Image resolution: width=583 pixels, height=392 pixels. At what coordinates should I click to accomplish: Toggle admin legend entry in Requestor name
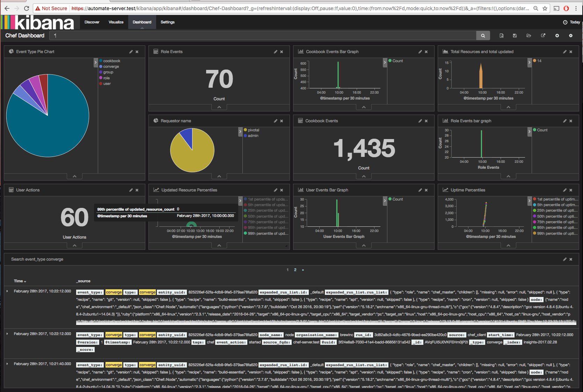click(x=251, y=136)
